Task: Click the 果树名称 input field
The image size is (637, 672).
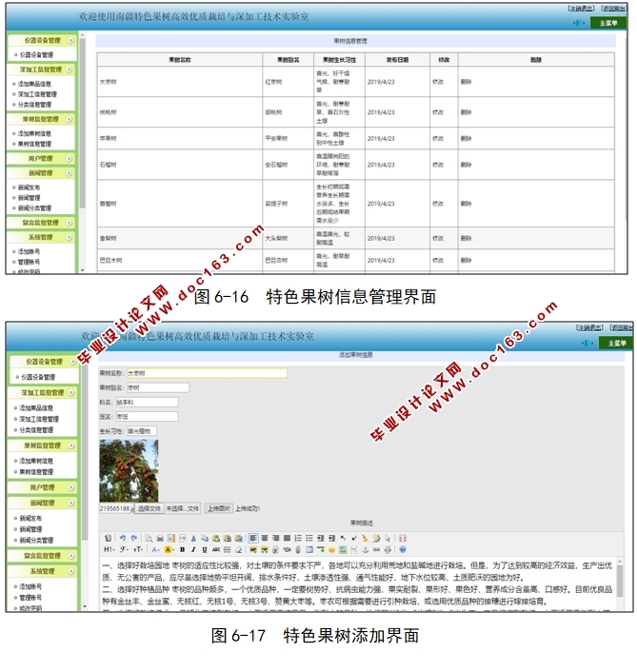Action: (207, 373)
